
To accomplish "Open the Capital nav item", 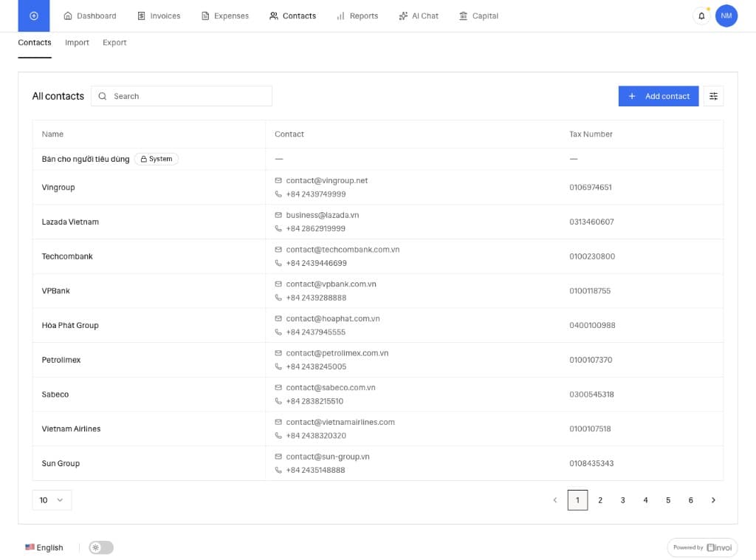I will tap(478, 16).
